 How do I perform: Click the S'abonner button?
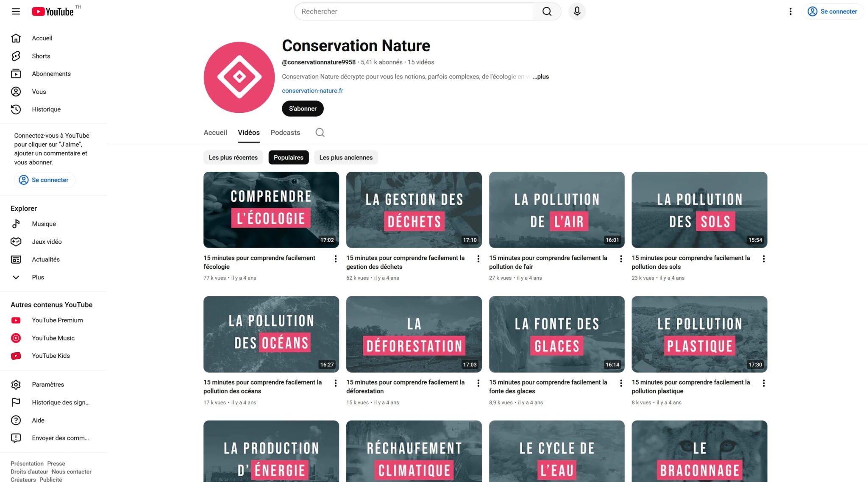click(303, 109)
